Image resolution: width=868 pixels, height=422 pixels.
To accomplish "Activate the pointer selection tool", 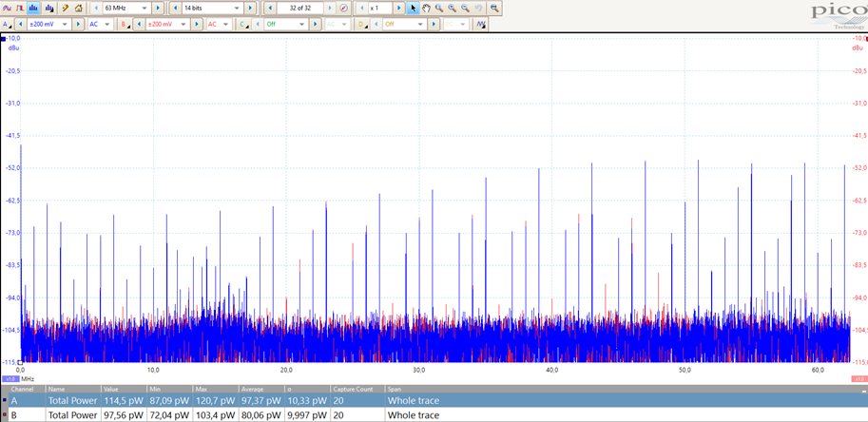I will click(x=413, y=8).
